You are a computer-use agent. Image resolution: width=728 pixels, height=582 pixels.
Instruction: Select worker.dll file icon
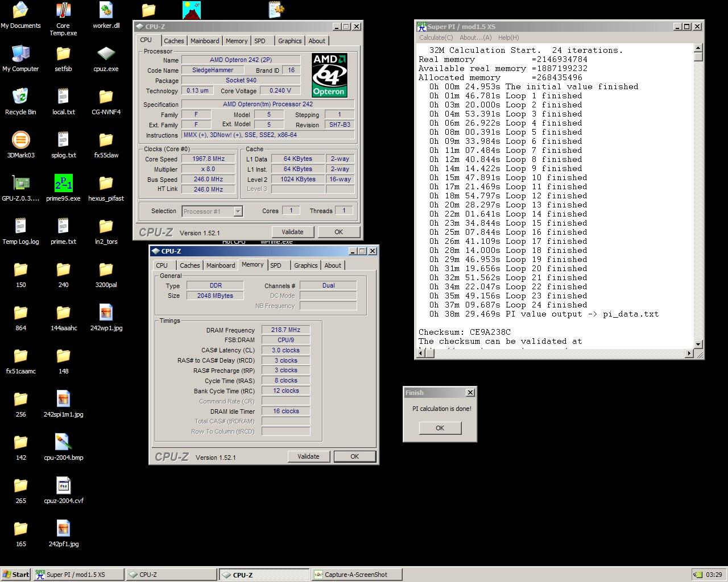point(106,15)
